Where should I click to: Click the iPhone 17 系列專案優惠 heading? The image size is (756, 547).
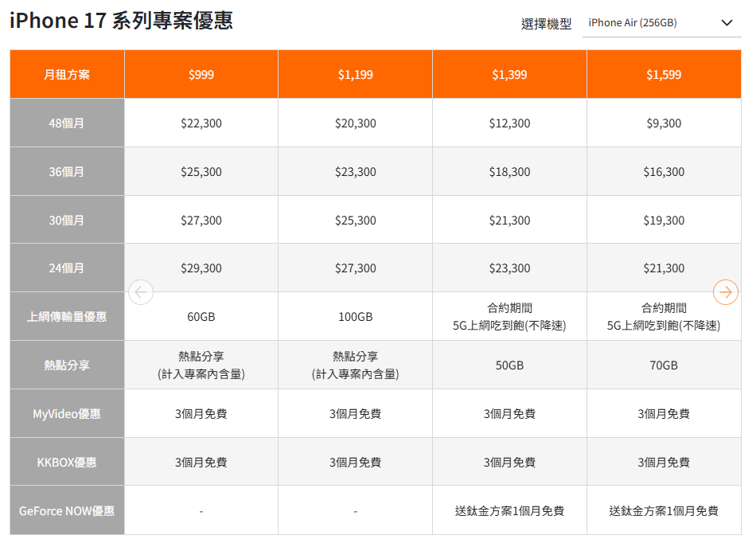coord(121,21)
